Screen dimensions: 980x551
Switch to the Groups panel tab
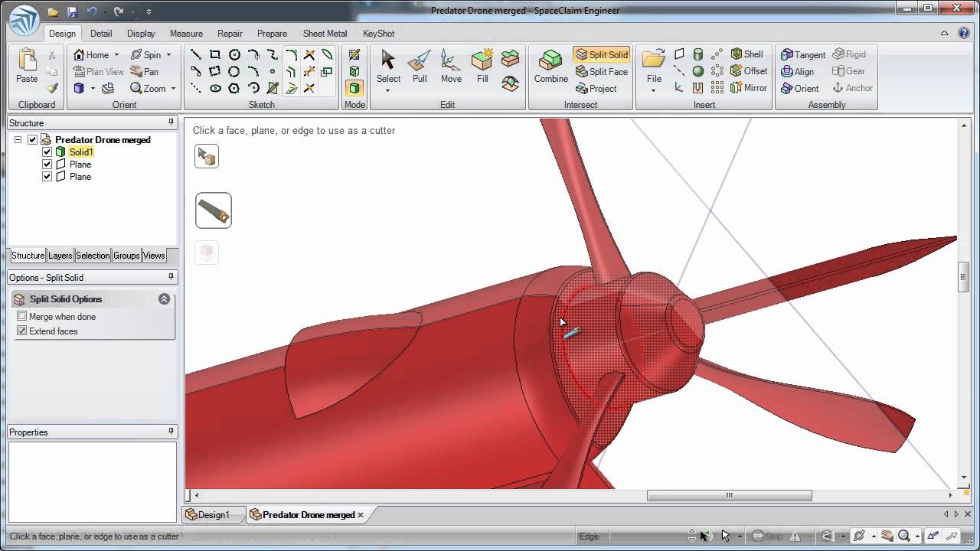tap(126, 256)
